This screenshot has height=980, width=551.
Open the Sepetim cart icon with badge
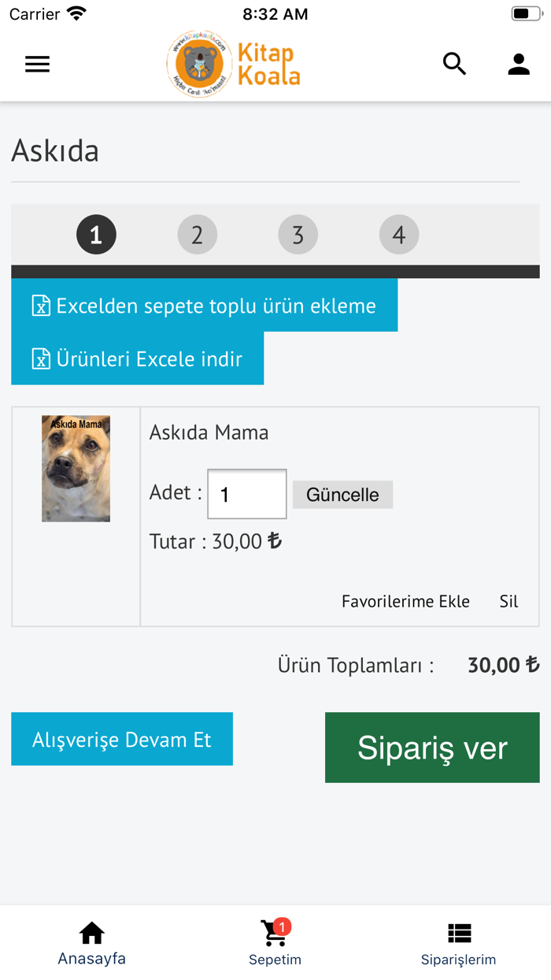pyautogui.click(x=275, y=934)
